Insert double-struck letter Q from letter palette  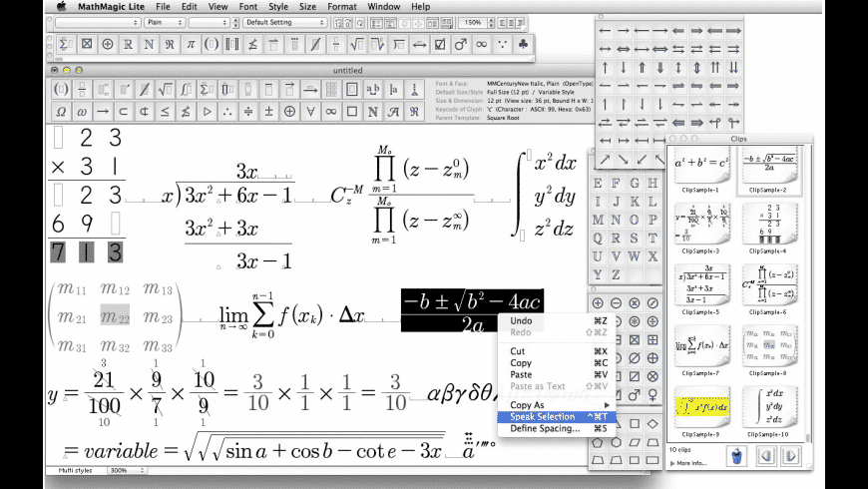coord(598,239)
